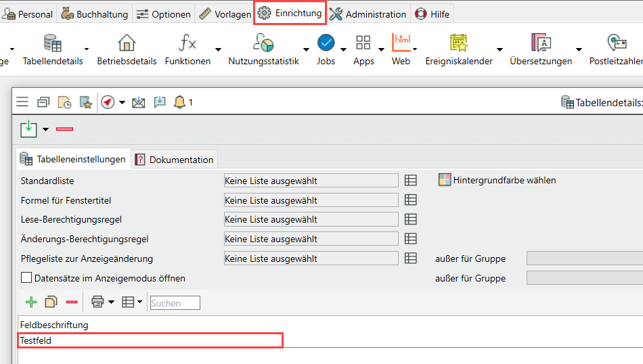643x364 pixels.
Task: Click list picker icon for Lese-Berechtigungsregel
Action: pos(410,220)
